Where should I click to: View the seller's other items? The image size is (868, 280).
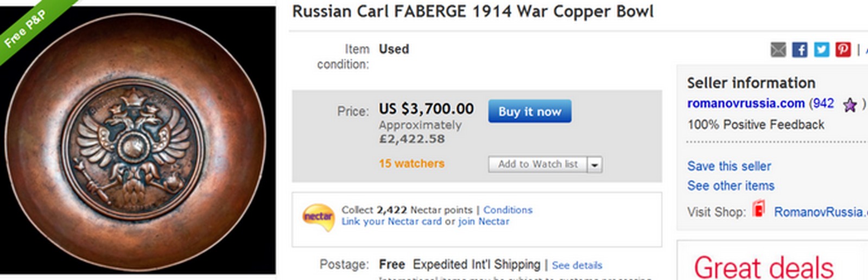[x=730, y=186]
